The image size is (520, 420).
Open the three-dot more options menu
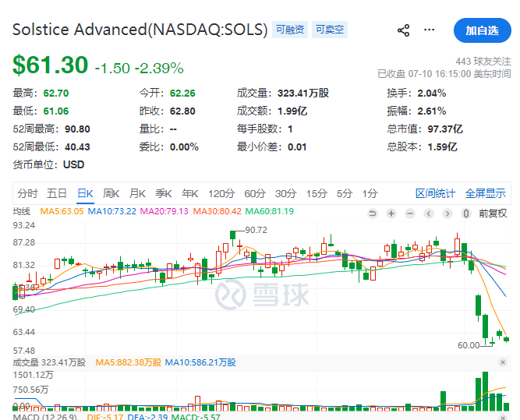pyautogui.click(x=429, y=30)
